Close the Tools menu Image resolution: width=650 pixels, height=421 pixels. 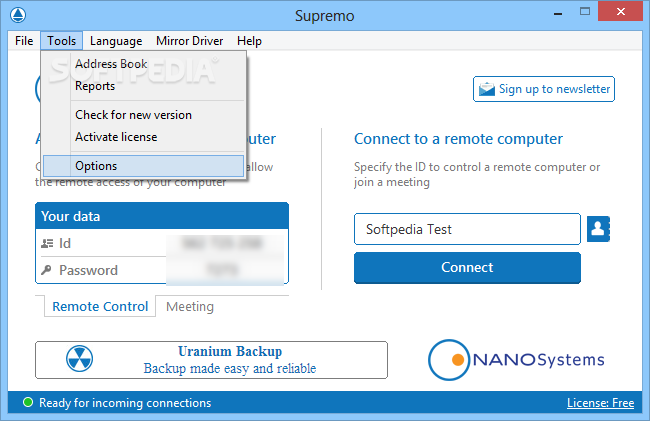click(61, 41)
